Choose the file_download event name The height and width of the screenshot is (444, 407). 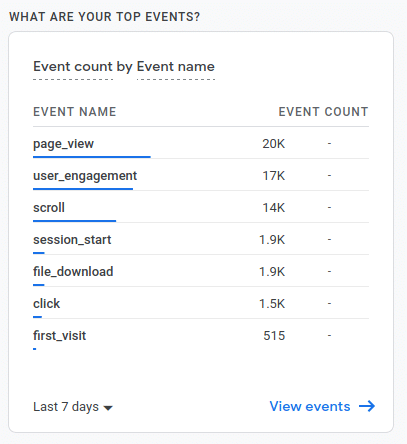point(73,272)
